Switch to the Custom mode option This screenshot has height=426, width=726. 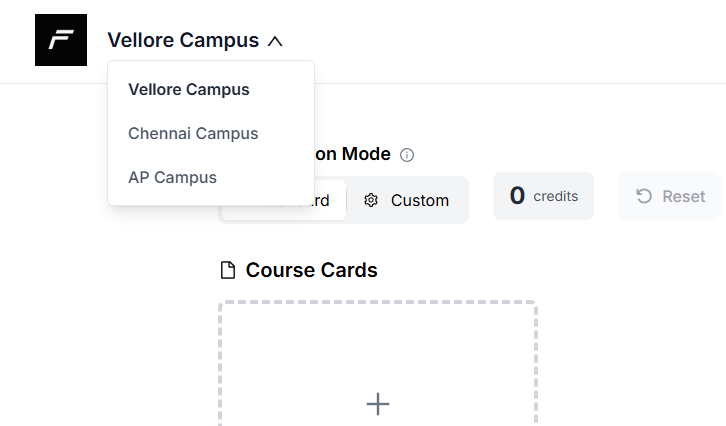click(x=407, y=200)
